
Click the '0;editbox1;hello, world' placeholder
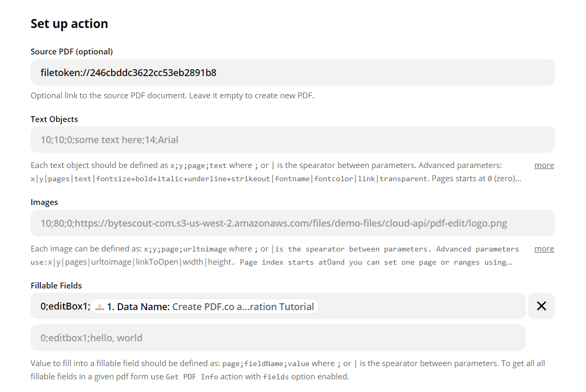pyautogui.click(x=92, y=338)
